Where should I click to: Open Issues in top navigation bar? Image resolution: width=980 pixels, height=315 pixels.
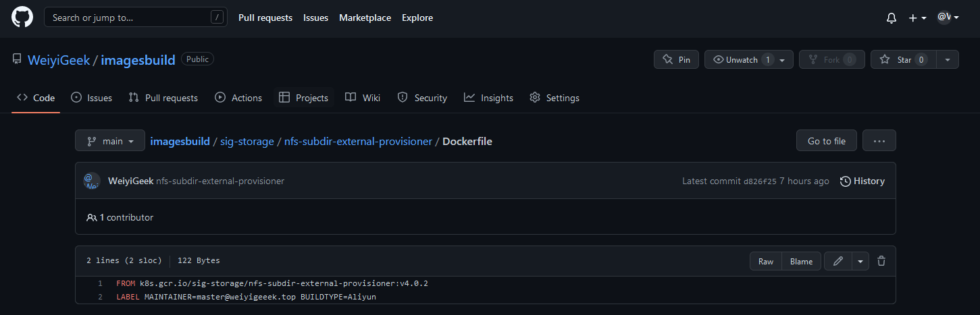tap(315, 18)
